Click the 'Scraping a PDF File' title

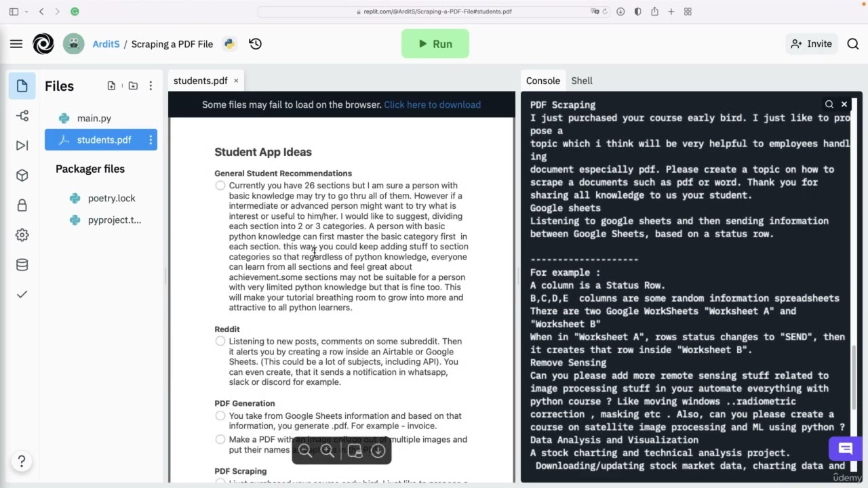point(172,44)
